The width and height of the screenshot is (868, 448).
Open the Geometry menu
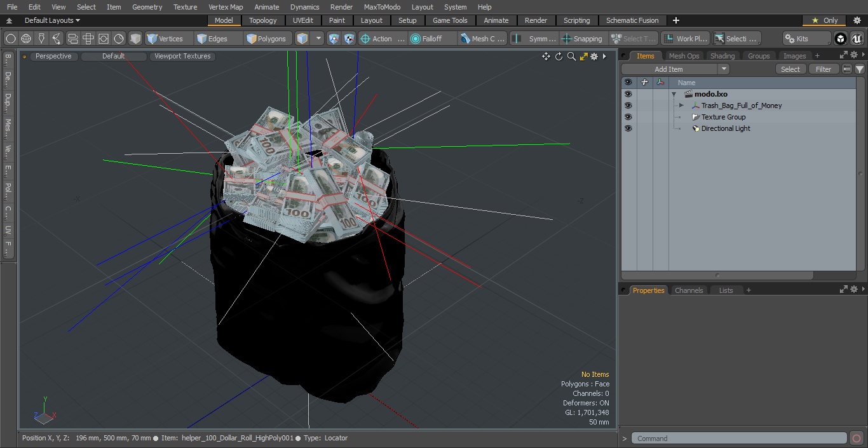tap(147, 7)
